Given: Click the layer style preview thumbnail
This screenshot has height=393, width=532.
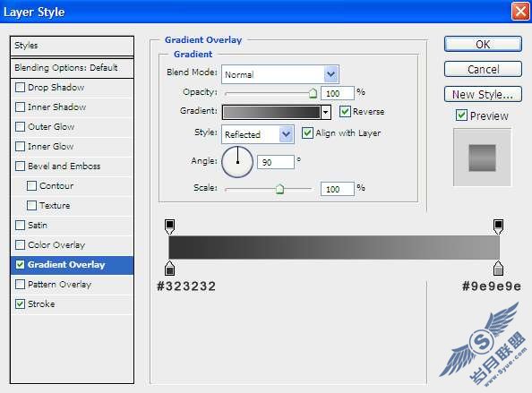Looking at the screenshot, I should pos(482,158).
